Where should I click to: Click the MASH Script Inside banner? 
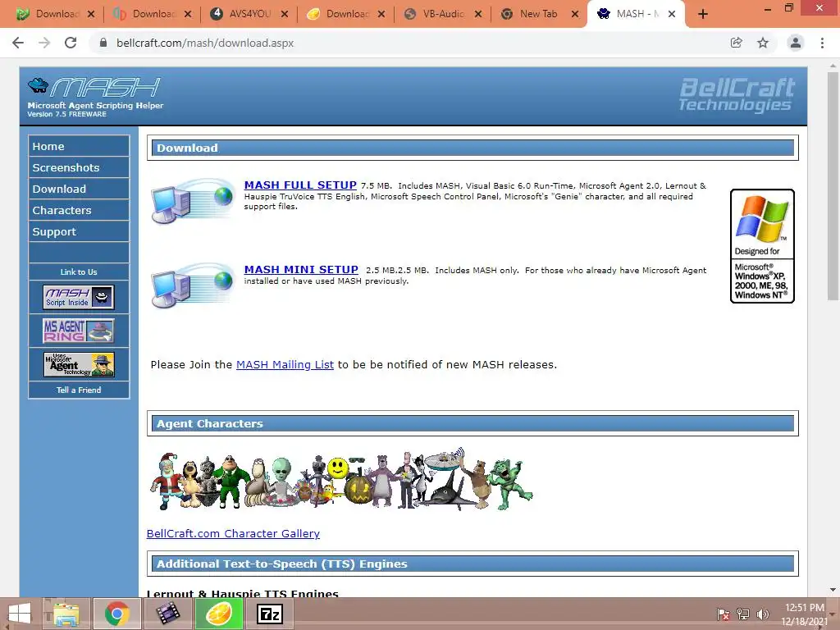pyautogui.click(x=79, y=297)
